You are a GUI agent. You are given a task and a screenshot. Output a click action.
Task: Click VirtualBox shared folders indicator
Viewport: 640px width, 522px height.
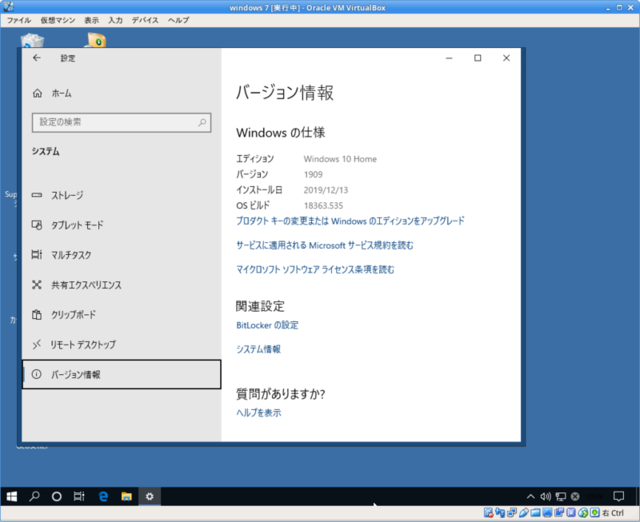pos(536,513)
